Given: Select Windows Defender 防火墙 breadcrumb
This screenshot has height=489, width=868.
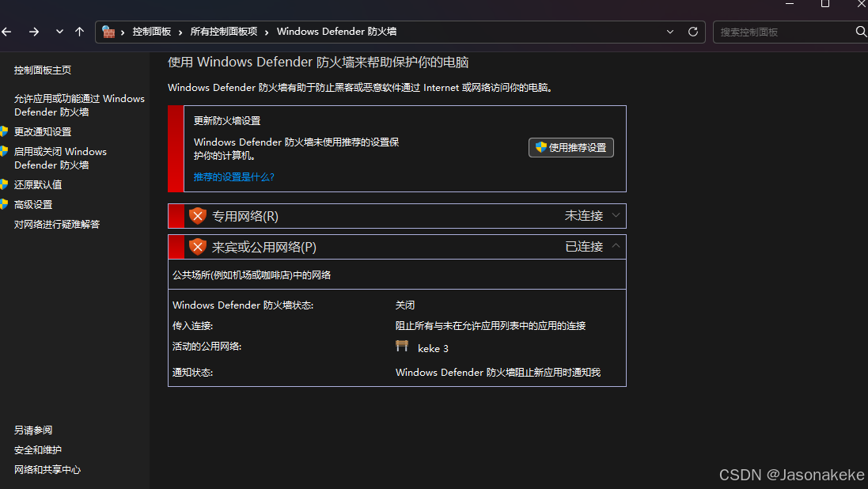Looking at the screenshot, I should point(336,32).
